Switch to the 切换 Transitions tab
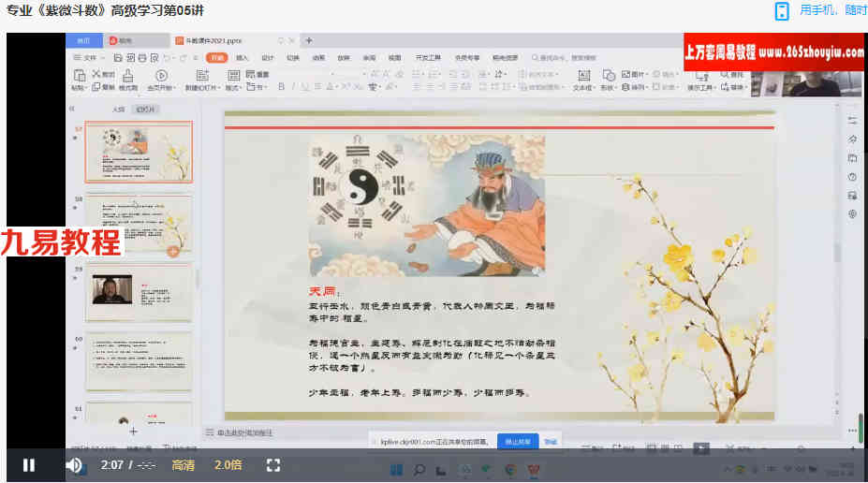 point(293,57)
